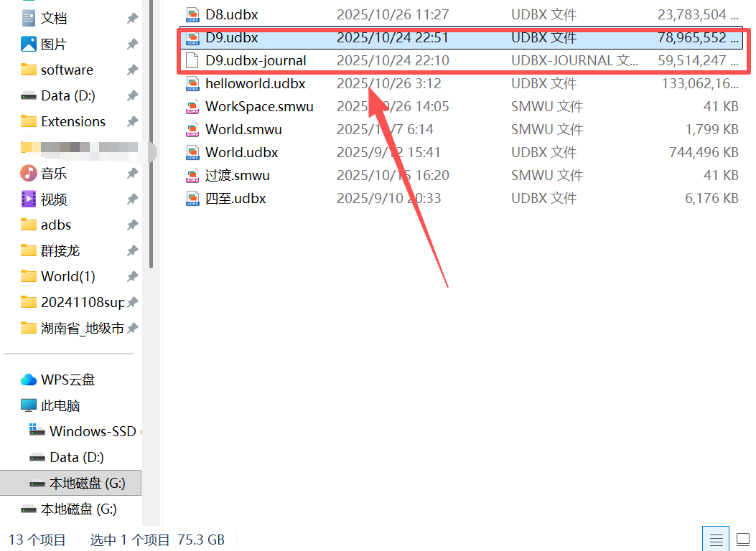Viewport: 756px width, 551px height.
Task: Open 此电脑 in navigation pane
Action: click(x=60, y=405)
